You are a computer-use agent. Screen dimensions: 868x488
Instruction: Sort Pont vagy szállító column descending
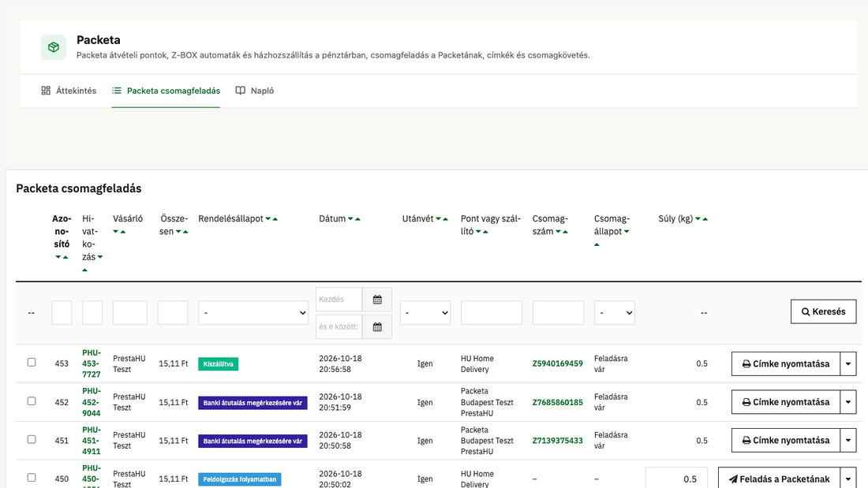tap(478, 232)
